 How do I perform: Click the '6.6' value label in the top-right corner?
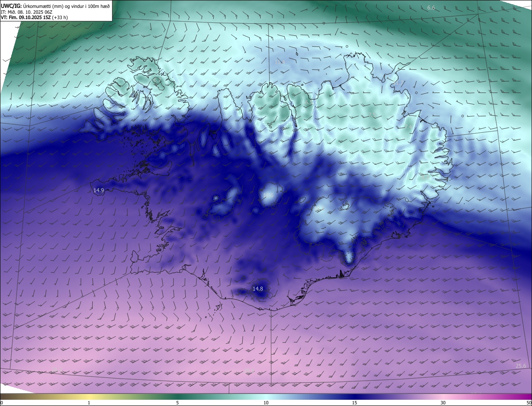[x=431, y=8]
